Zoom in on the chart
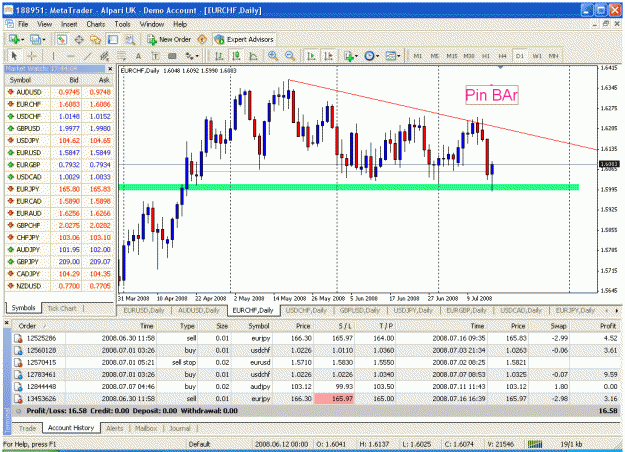Screen dimensions: 625x452 (x=273, y=56)
